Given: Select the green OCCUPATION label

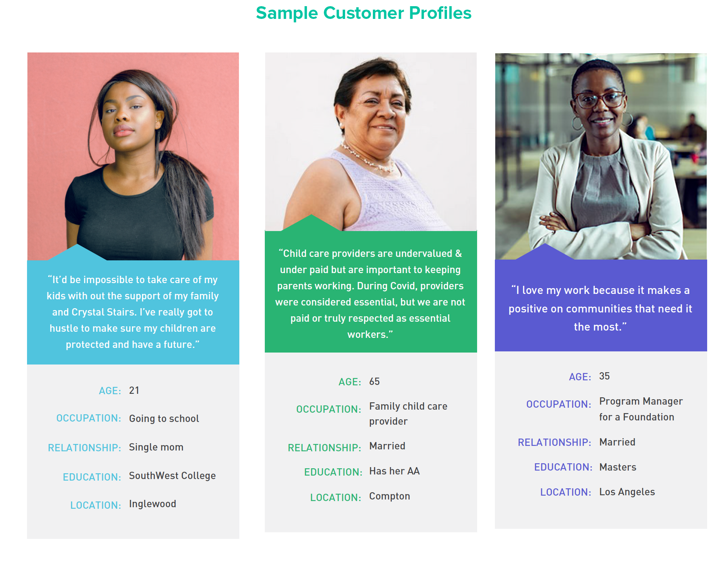Looking at the screenshot, I should pyautogui.click(x=328, y=409).
